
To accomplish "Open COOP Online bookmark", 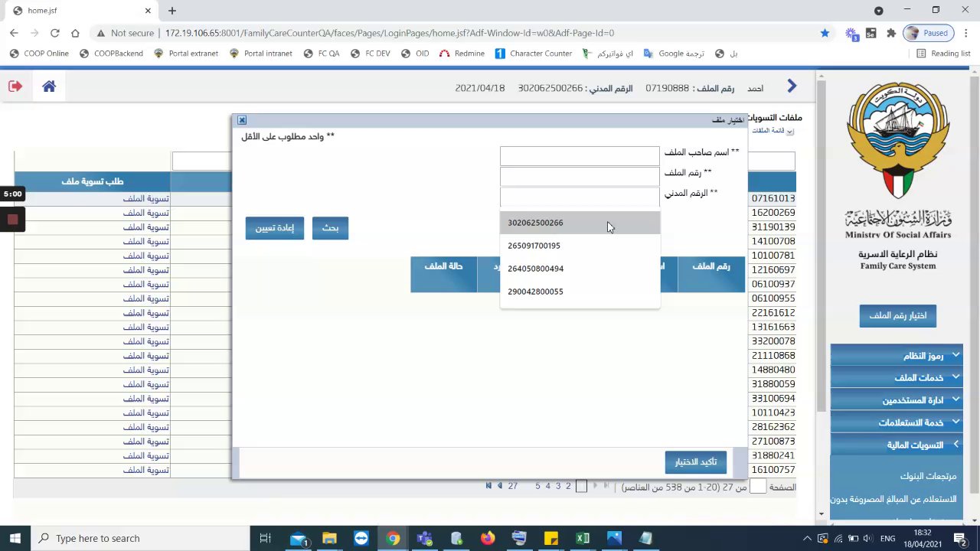I will coord(39,54).
